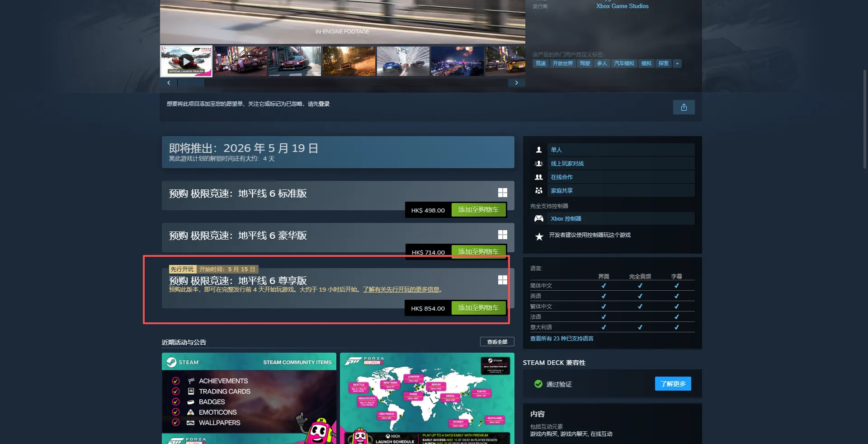868x444 pixels.
Task: Click the release date banner 即将推出
Action: tap(338, 152)
